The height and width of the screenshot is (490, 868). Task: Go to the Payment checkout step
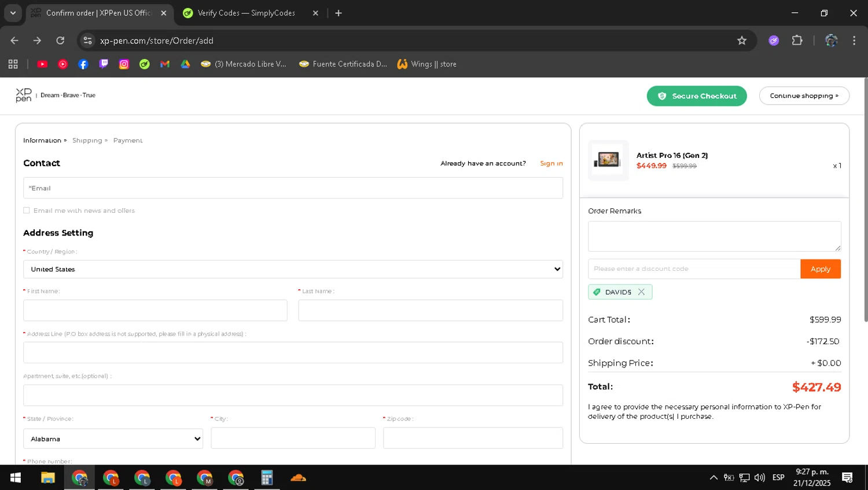[128, 141]
